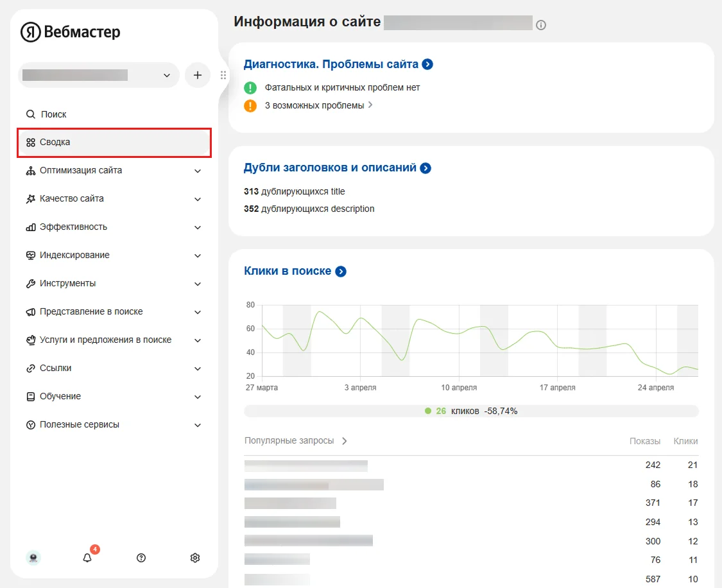Select Сводка in the sidebar

(114, 143)
